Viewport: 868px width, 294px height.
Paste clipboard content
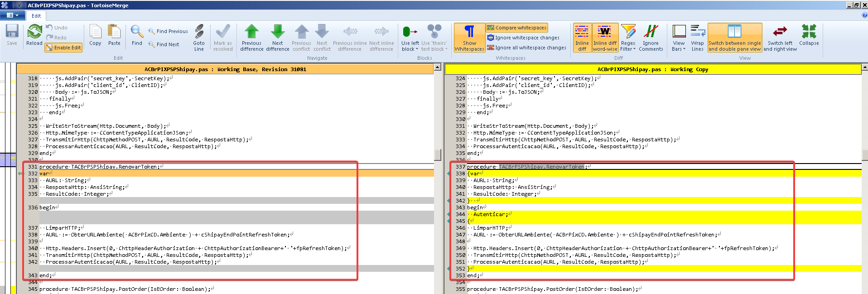114,35
